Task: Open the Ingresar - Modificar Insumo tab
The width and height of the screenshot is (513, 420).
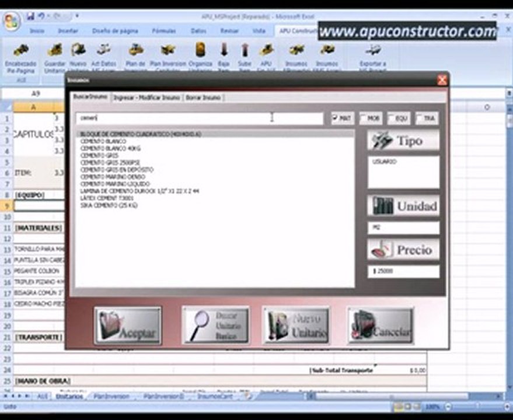Action: pyautogui.click(x=146, y=97)
